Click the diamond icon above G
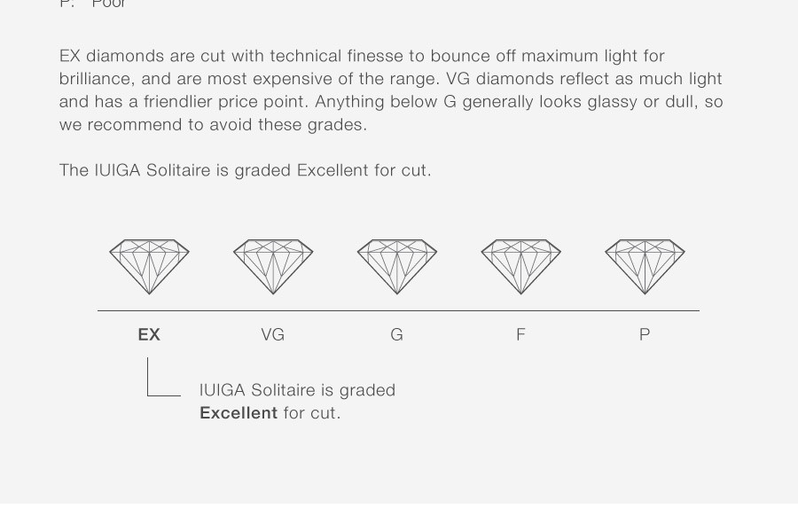798x532 pixels. [397, 267]
